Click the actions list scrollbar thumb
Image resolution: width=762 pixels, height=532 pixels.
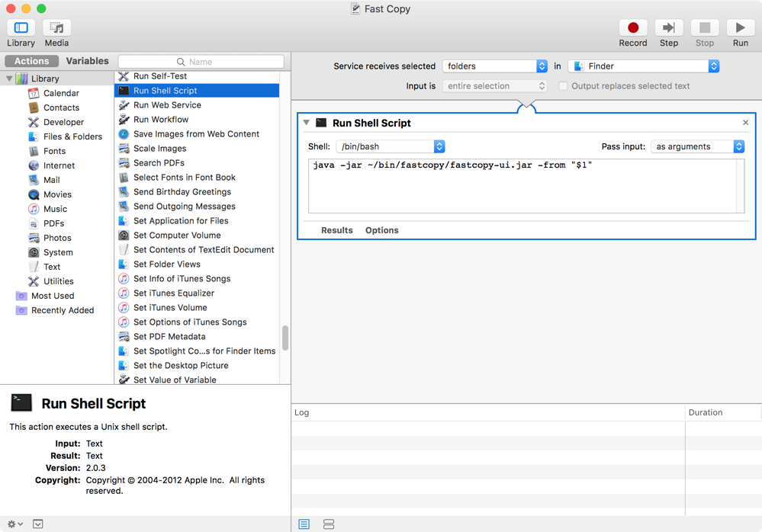pos(285,338)
